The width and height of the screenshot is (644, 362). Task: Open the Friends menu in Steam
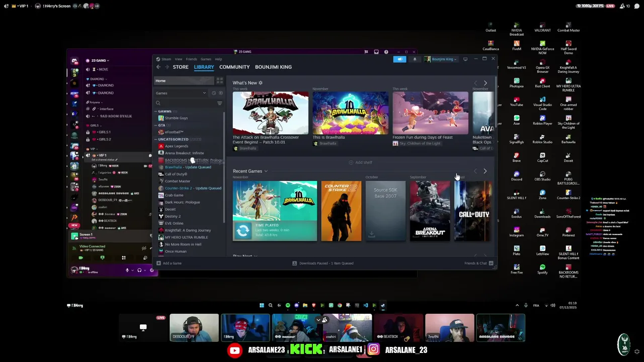191,59
